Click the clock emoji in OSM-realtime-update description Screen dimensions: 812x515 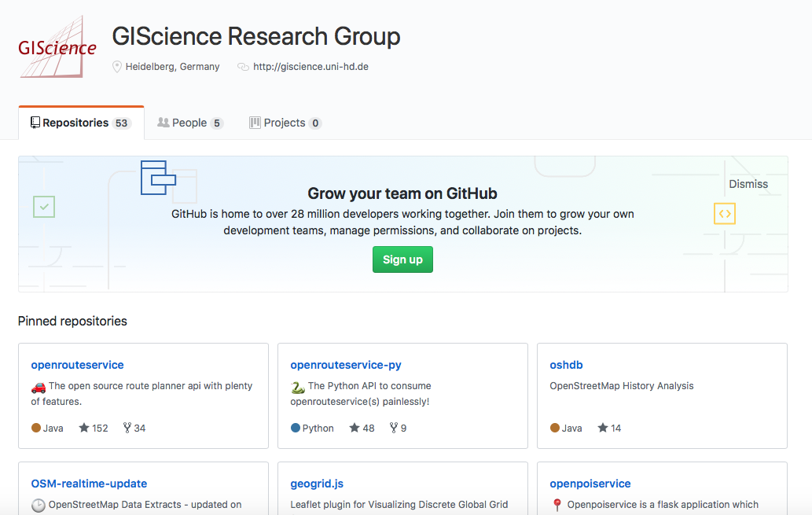39,505
